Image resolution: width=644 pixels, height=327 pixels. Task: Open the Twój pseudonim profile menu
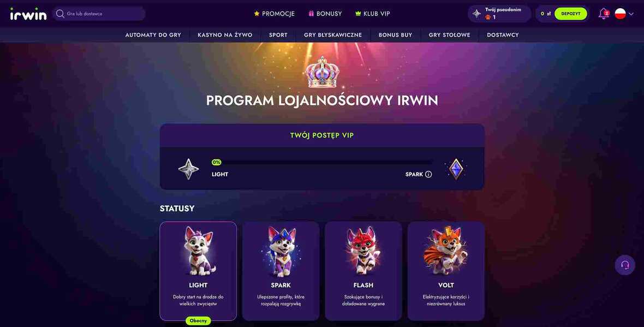pyautogui.click(x=499, y=14)
